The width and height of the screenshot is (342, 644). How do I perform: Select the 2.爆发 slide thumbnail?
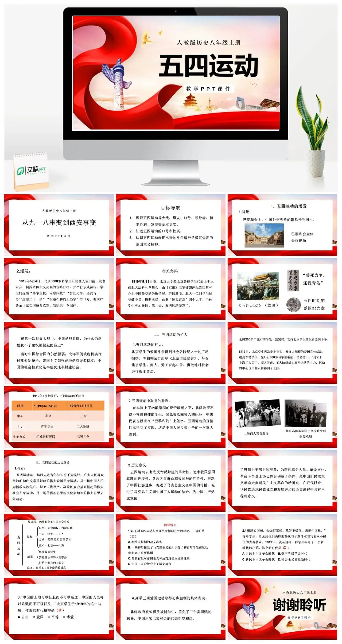(x=59, y=289)
